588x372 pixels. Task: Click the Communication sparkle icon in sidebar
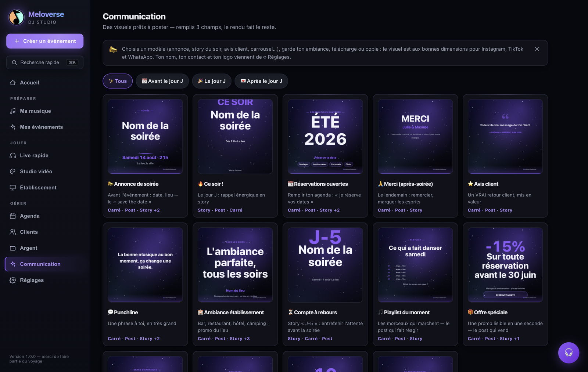[13, 264]
